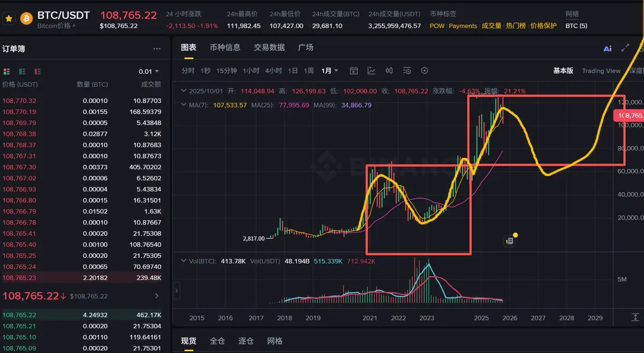Viewport: 644px width, 353px height.
Task: Show sell orders only (red) view
Action: (x=37, y=71)
